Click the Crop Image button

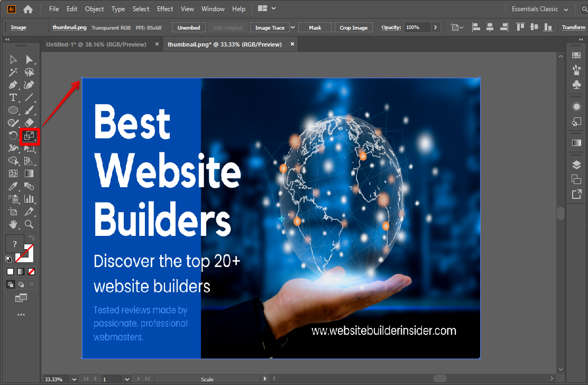point(353,27)
